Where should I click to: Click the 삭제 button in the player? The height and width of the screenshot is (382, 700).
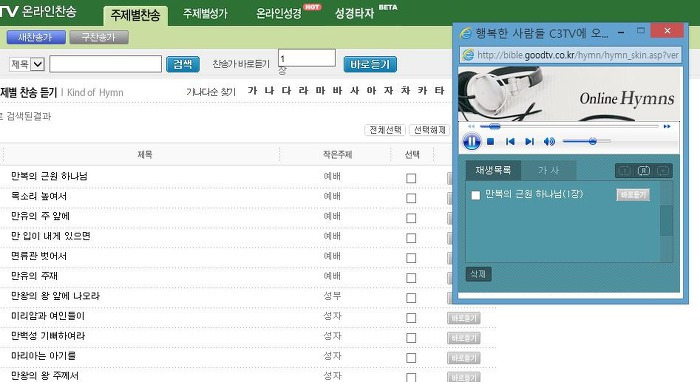[x=478, y=274]
